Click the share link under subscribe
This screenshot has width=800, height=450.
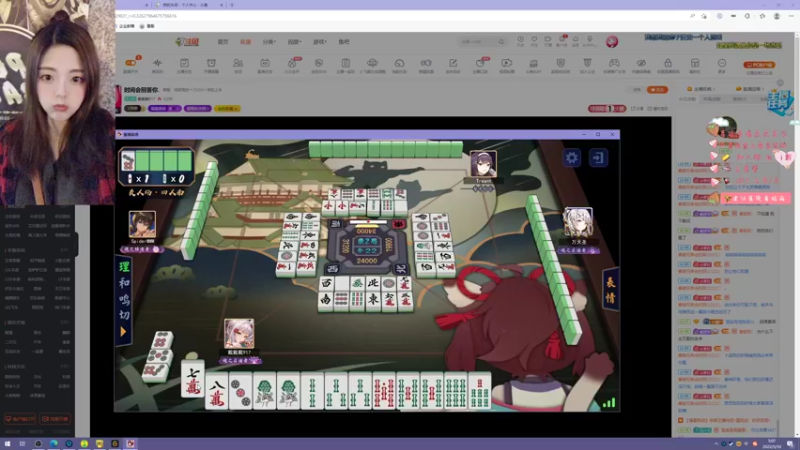pyautogui.click(x=637, y=109)
